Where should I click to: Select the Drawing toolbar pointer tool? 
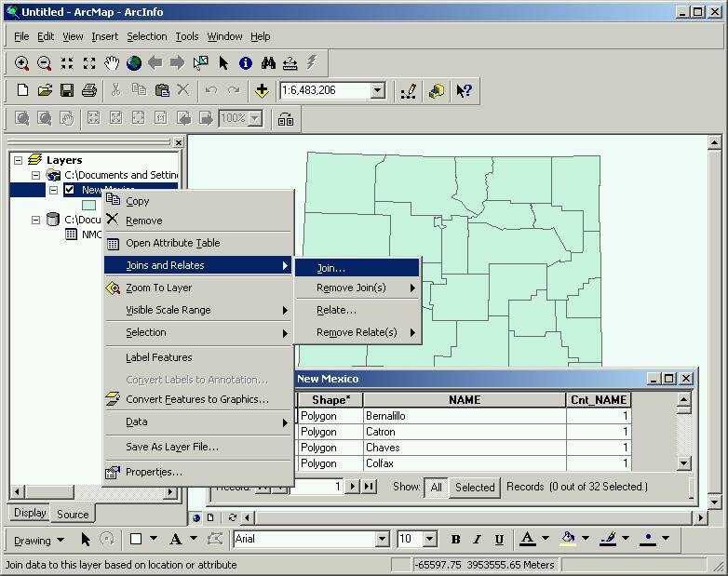click(86, 540)
